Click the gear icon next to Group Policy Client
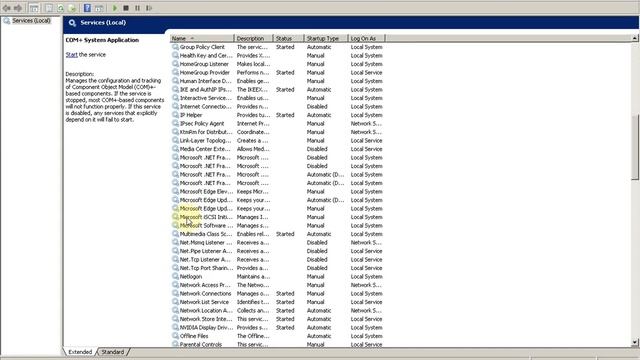This screenshot has height=360, width=640. (175, 47)
